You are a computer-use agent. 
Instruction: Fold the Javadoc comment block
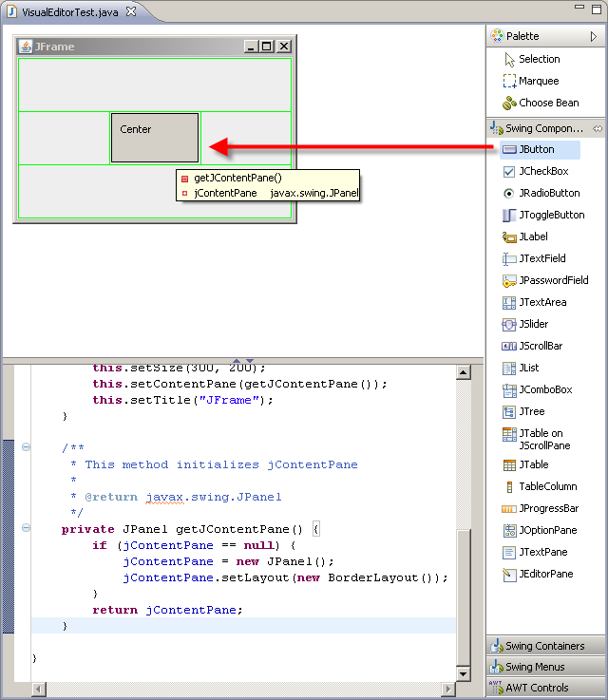(x=26, y=446)
